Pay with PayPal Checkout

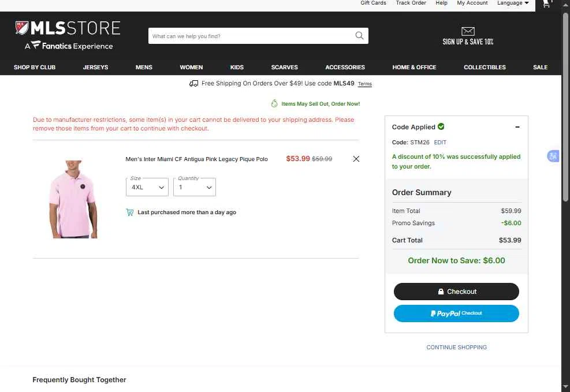click(456, 313)
